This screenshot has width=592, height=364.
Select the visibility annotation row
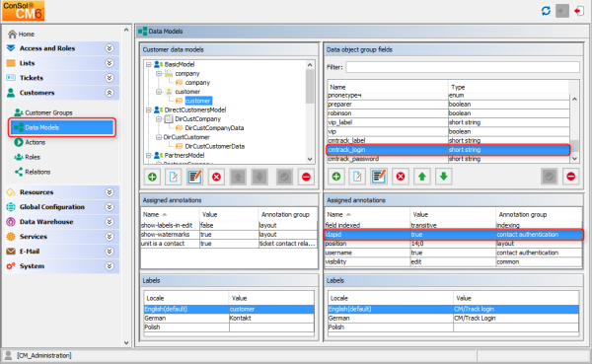point(454,261)
